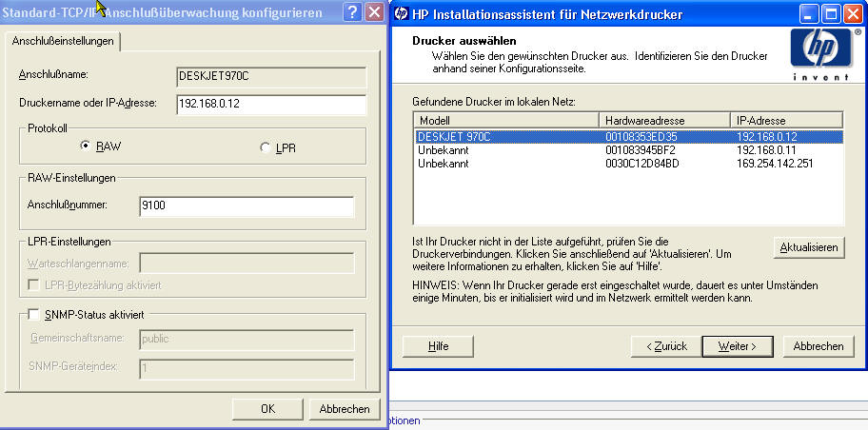Toggle the LPR-Bytezählung aktiviert checkbox

(33, 285)
